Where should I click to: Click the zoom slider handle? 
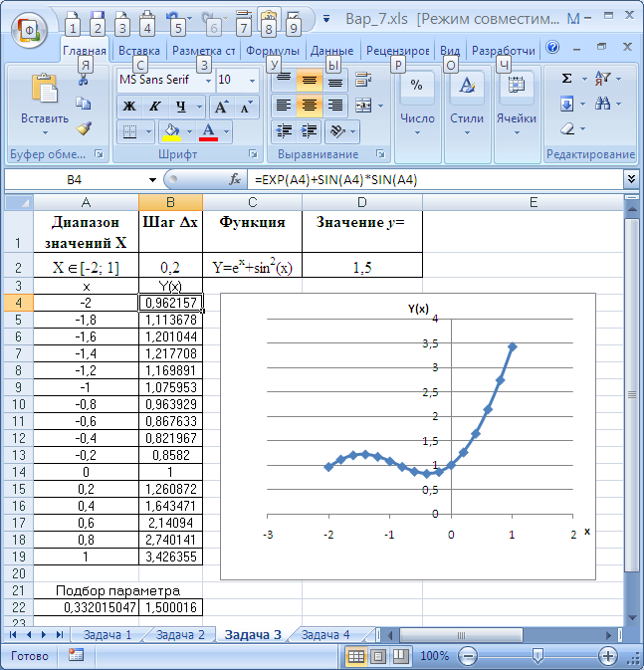537,657
